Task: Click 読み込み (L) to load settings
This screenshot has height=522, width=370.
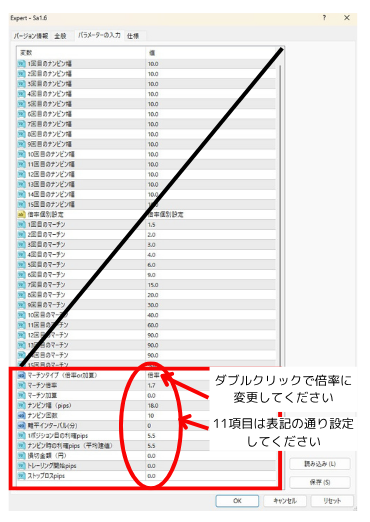Action: tap(320, 464)
